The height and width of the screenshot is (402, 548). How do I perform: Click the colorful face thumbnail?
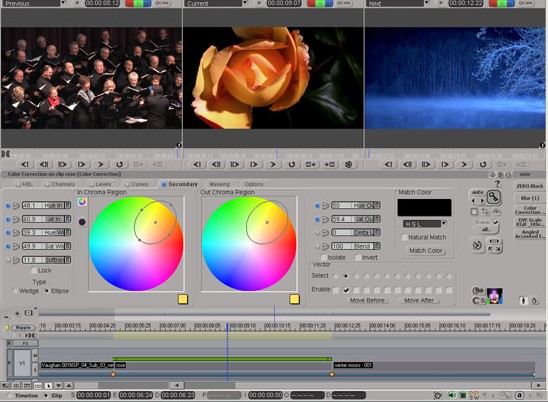pos(495,296)
